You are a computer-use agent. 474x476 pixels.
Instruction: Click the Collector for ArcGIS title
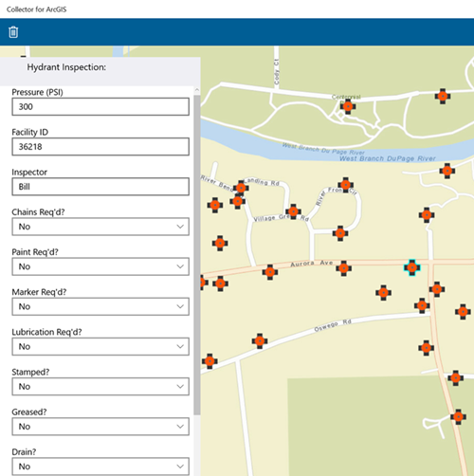[37, 9]
